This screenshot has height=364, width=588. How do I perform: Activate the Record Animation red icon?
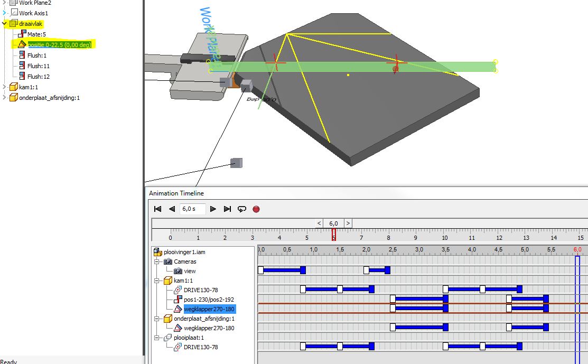(256, 209)
